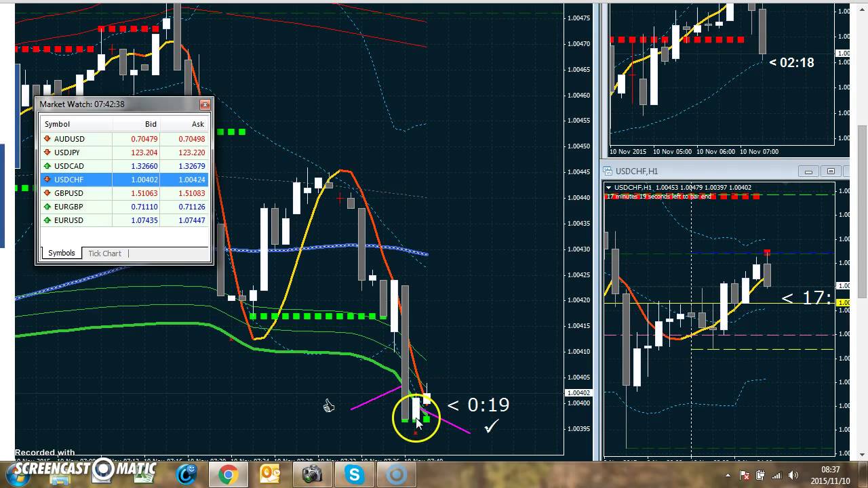Screen dimensions: 868x488
Task: Open Outlook from the taskbar
Action: coord(270,475)
